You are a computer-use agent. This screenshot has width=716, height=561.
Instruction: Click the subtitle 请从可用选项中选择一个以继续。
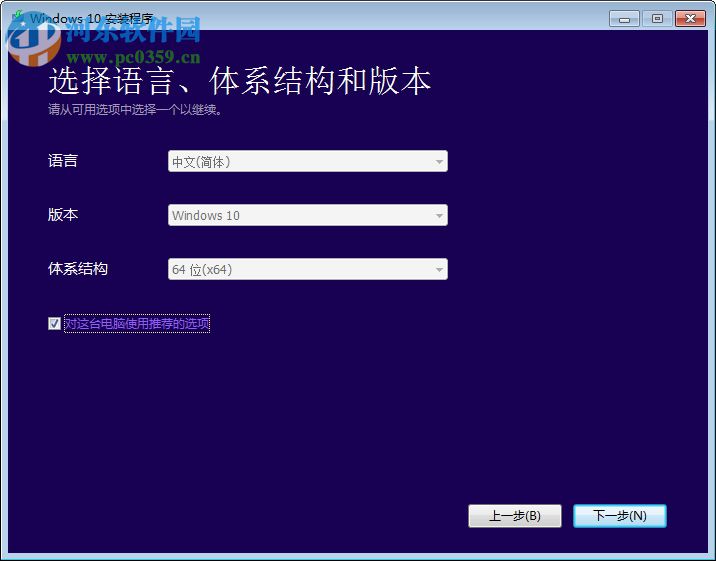[135, 110]
